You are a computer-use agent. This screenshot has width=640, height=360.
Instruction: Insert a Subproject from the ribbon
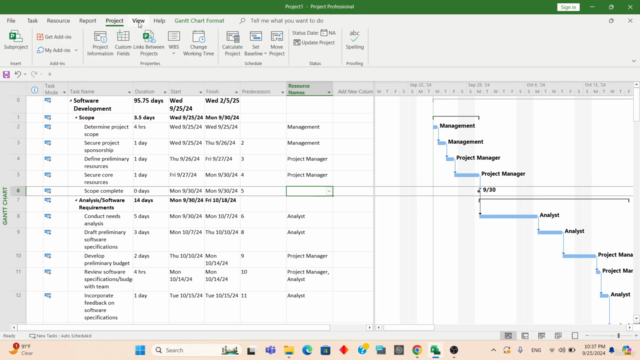[x=16, y=40]
